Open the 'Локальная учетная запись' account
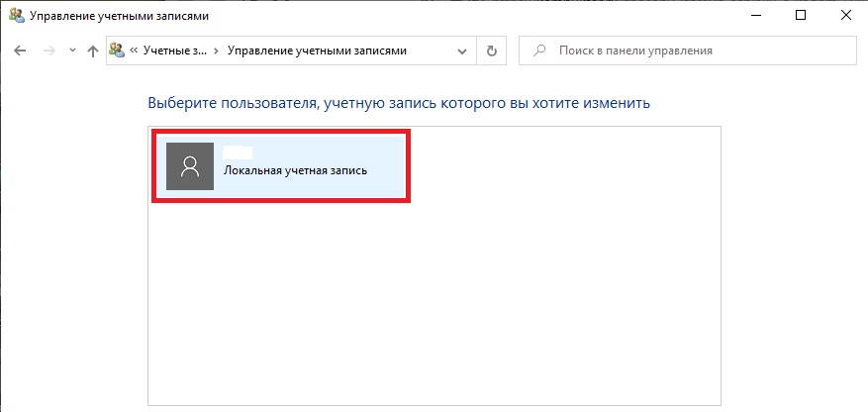The width and height of the screenshot is (868, 412). [x=281, y=166]
